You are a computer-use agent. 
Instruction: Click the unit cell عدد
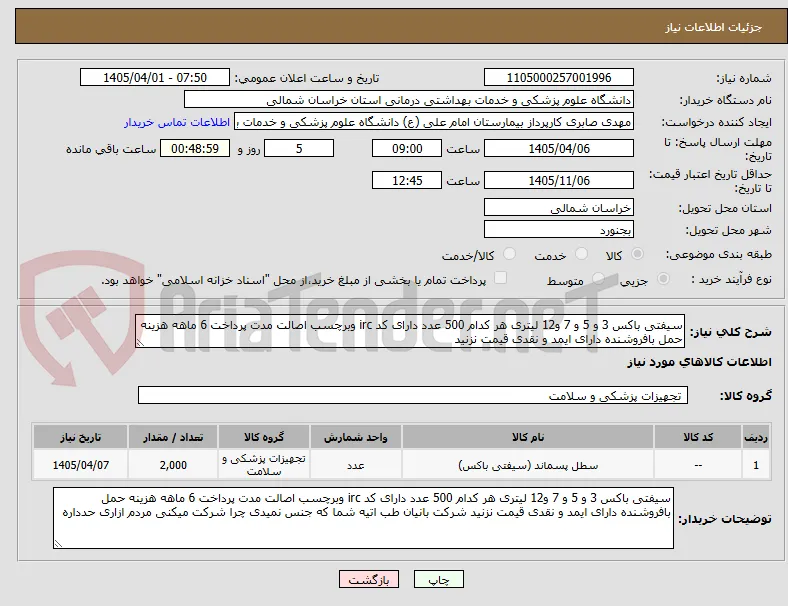coord(356,465)
